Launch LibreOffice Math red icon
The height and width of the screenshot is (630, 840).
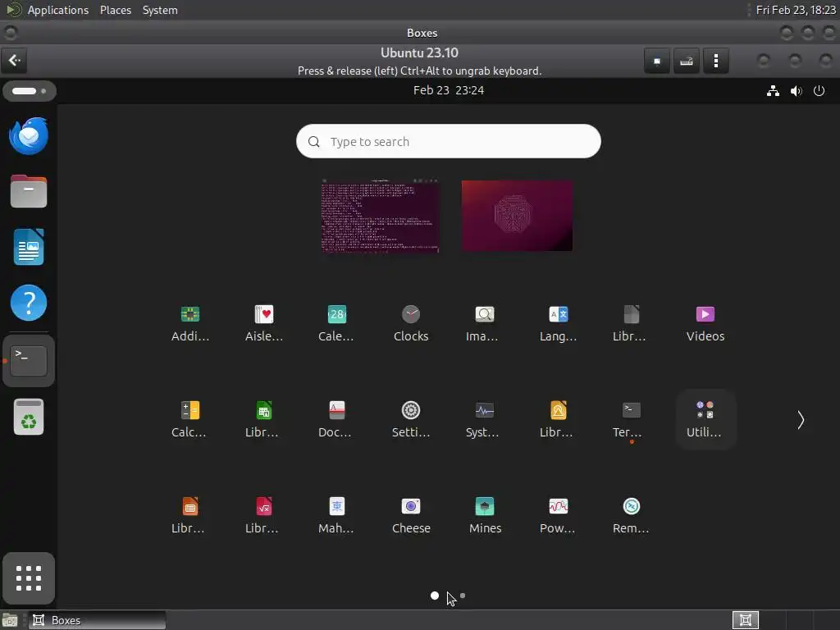point(264,515)
